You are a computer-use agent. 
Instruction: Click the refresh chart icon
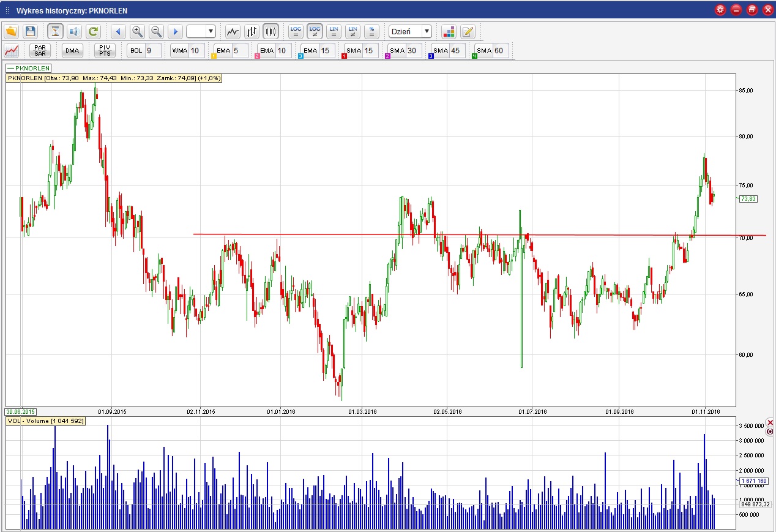(x=93, y=31)
